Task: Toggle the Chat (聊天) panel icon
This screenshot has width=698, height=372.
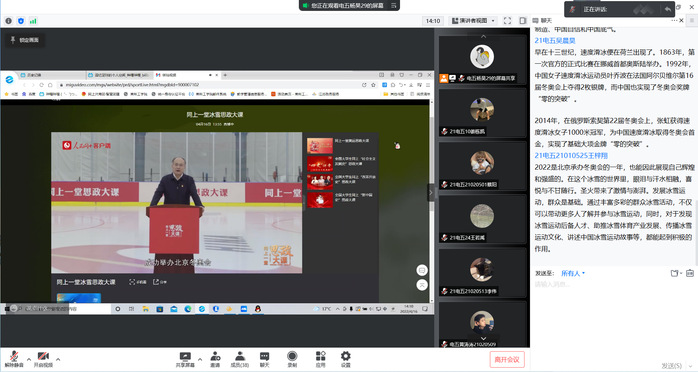Action: (x=264, y=359)
